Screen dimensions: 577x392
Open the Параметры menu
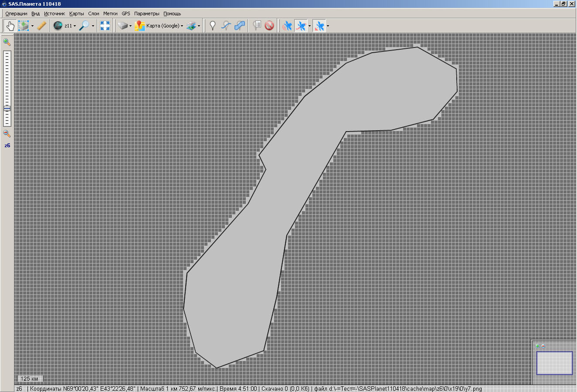point(147,14)
